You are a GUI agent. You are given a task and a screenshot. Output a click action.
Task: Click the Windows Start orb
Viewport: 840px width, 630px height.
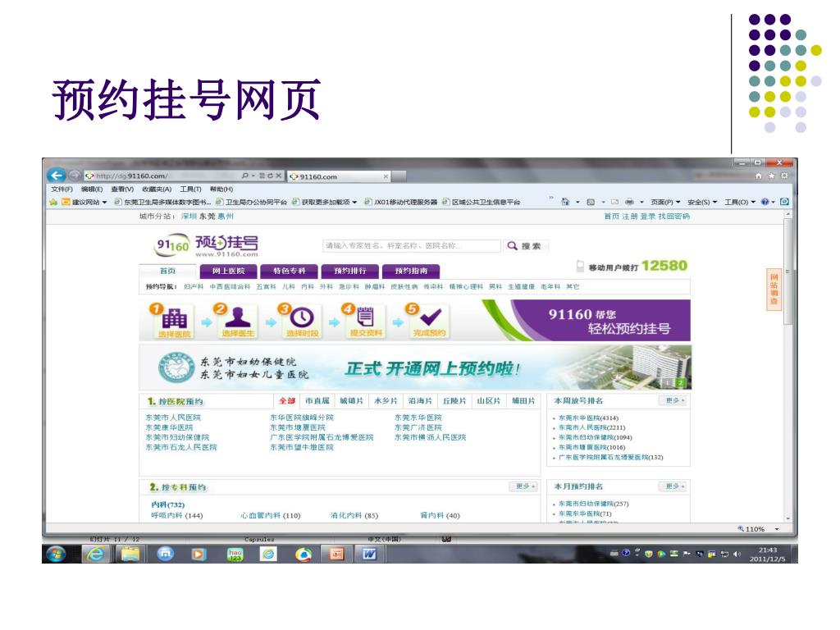pyautogui.click(x=57, y=554)
